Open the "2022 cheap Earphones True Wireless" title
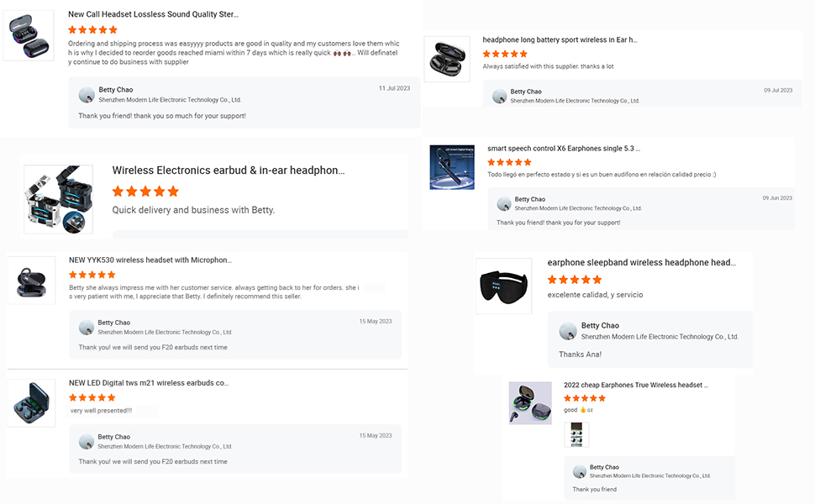 [x=635, y=385]
